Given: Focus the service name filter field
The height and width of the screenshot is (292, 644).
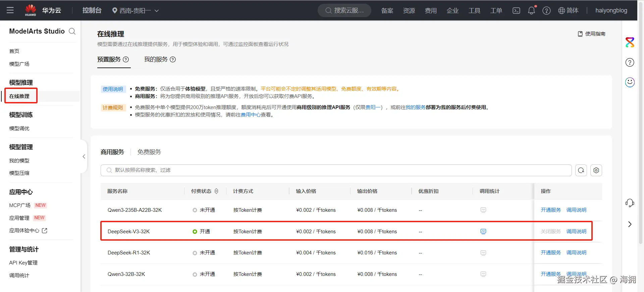Looking at the screenshot, I should [336, 170].
